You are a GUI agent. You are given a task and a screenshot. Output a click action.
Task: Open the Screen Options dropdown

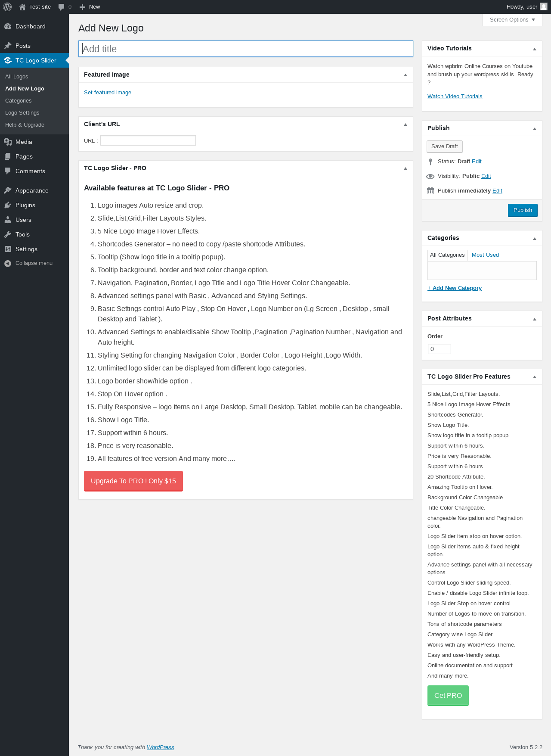[512, 20]
